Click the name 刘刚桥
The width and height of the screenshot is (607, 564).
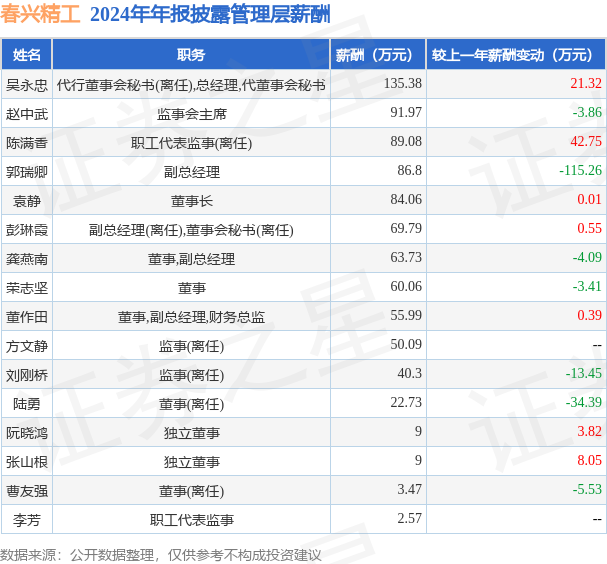27,375
